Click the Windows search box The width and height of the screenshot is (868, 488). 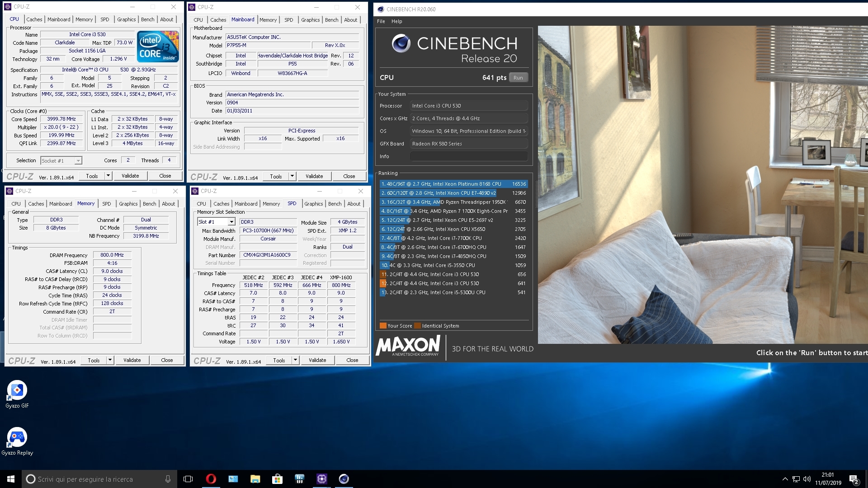pyautogui.click(x=99, y=479)
